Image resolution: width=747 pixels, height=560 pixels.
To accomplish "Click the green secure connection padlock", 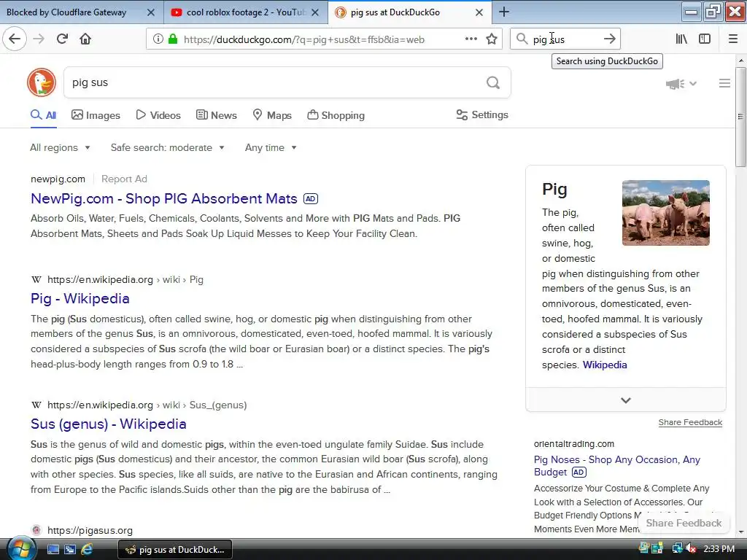I will (173, 39).
